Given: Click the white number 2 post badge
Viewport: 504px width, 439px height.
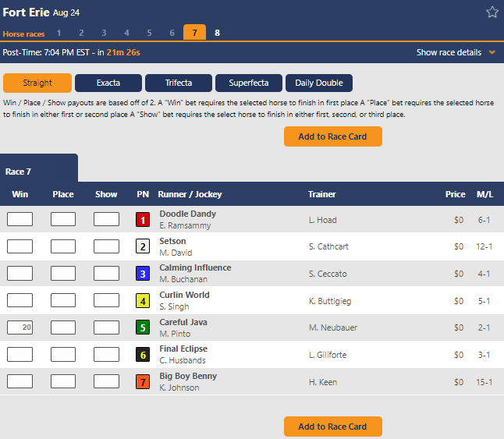Looking at the screenshot, I should [x=143, y=246].
